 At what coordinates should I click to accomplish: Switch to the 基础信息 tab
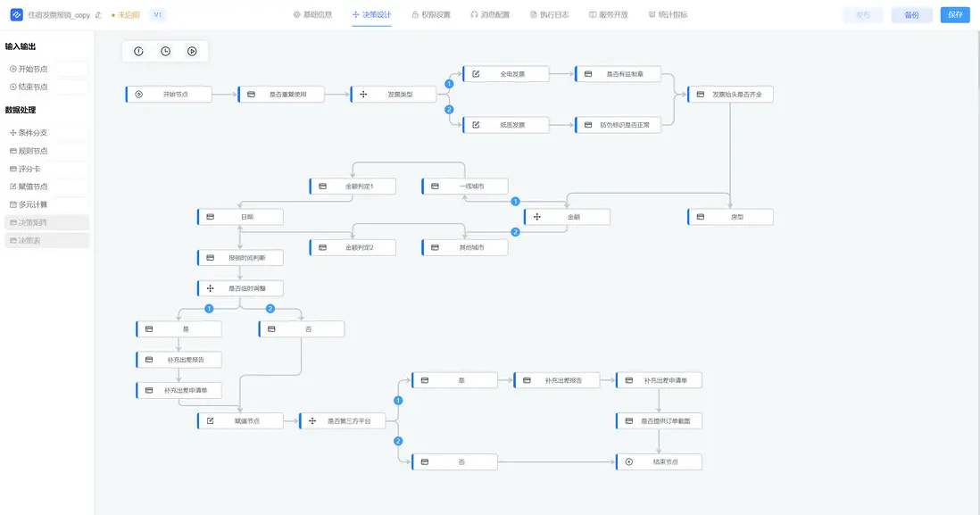click(312, 15)
